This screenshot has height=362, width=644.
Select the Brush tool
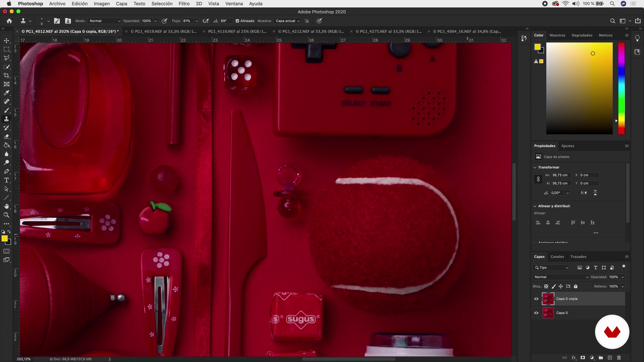[x=7, y=110]
